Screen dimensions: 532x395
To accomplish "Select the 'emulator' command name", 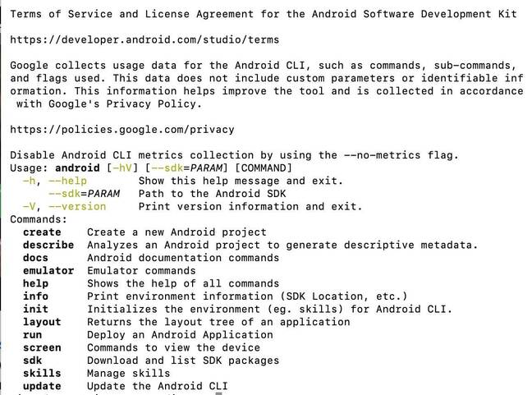I will 48,271.
